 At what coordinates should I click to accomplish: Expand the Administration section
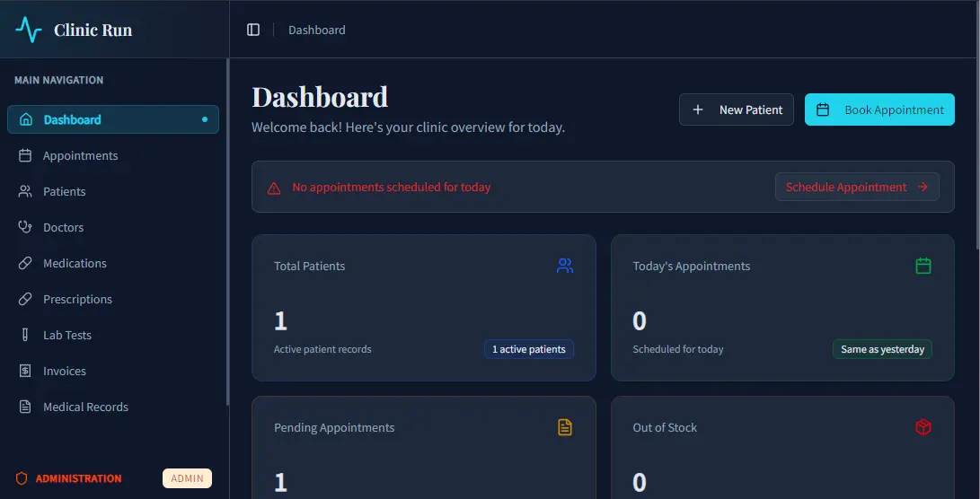click(x=79, y=478)
